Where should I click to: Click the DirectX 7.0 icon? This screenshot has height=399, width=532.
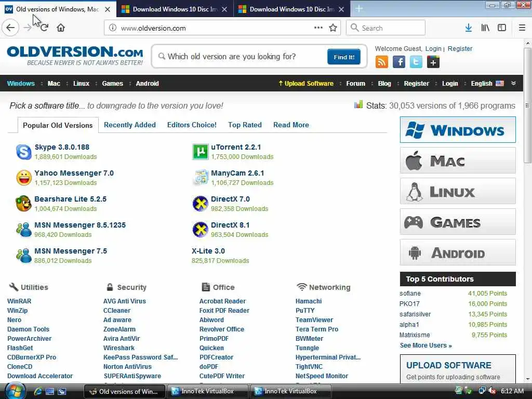point(200,204)
